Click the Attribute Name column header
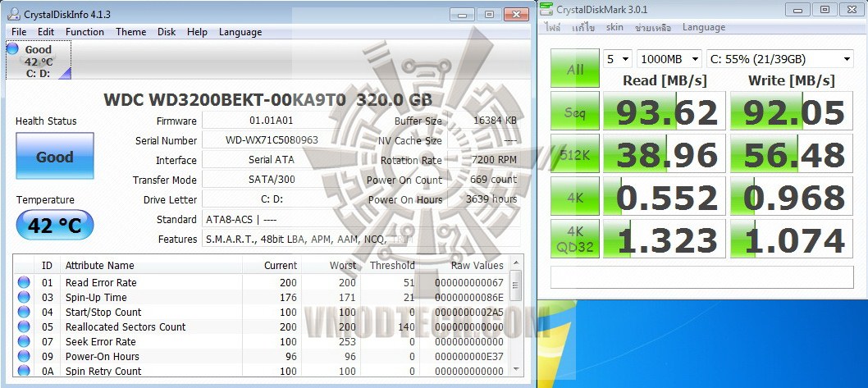 (151, 265)
